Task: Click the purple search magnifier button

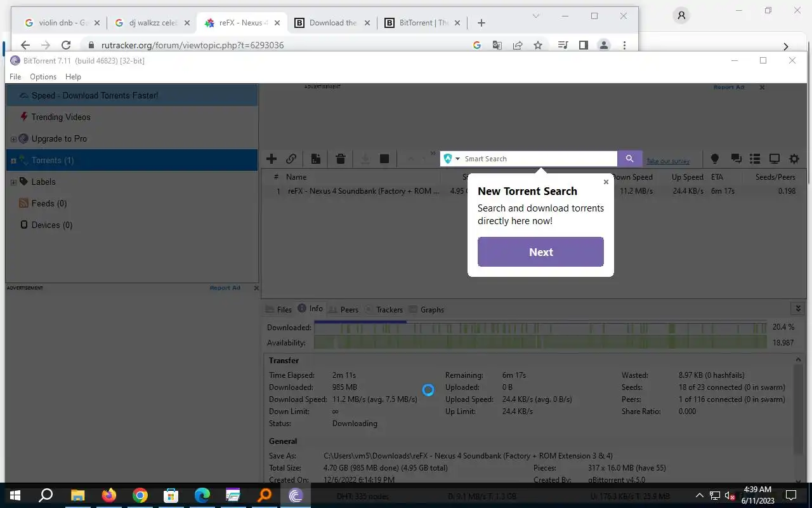Action: [629, 159]
